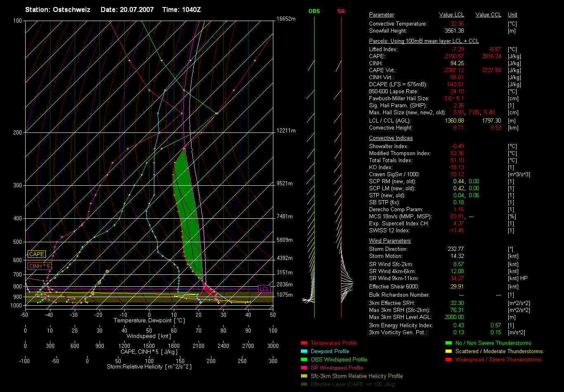Select the green OBS Windspeed Profile swatch
Screen dimensions: 564x392
coord(304,359)
